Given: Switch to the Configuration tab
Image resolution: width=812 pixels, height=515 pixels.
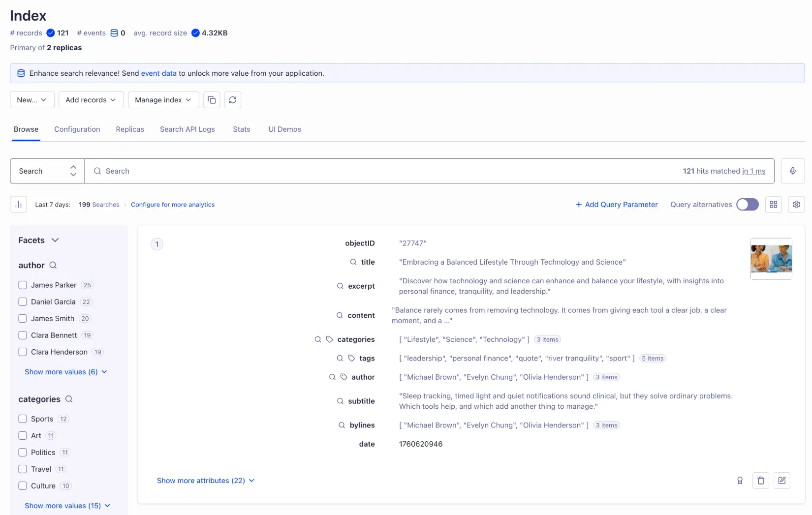Looking at the screenshot, I should [77, 129].
